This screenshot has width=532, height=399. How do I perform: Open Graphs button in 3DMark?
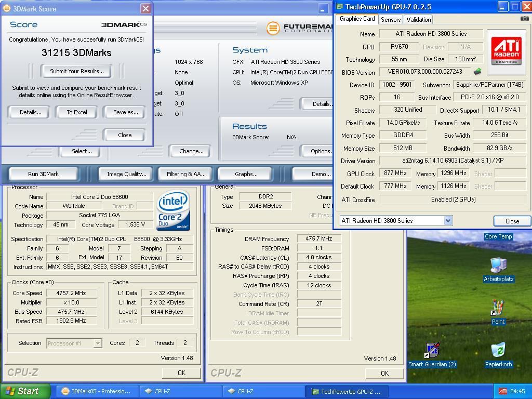[x=246, y=174]
